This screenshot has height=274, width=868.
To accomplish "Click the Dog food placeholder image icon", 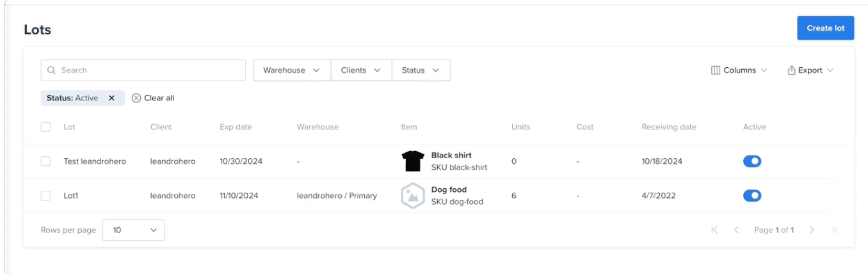I will [413, 196].
